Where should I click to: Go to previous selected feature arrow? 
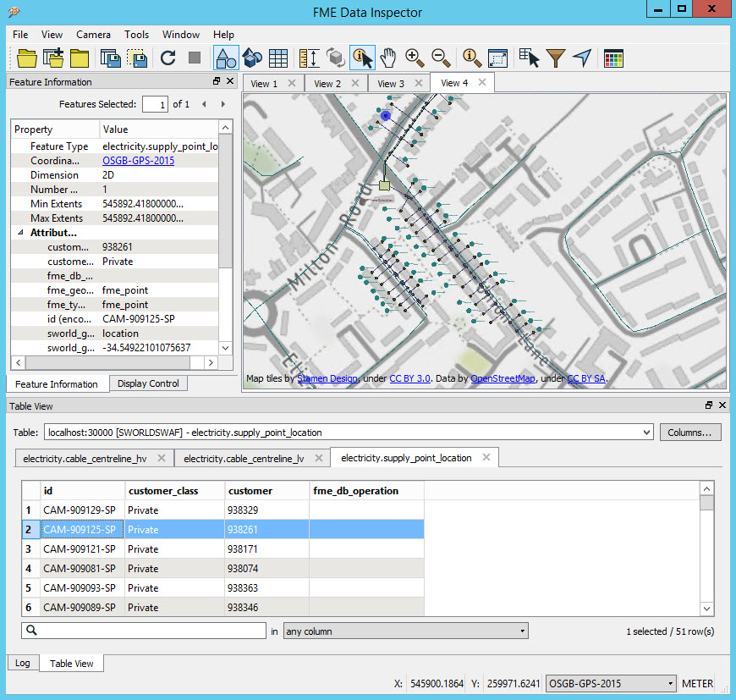click(x=204, y=104)
